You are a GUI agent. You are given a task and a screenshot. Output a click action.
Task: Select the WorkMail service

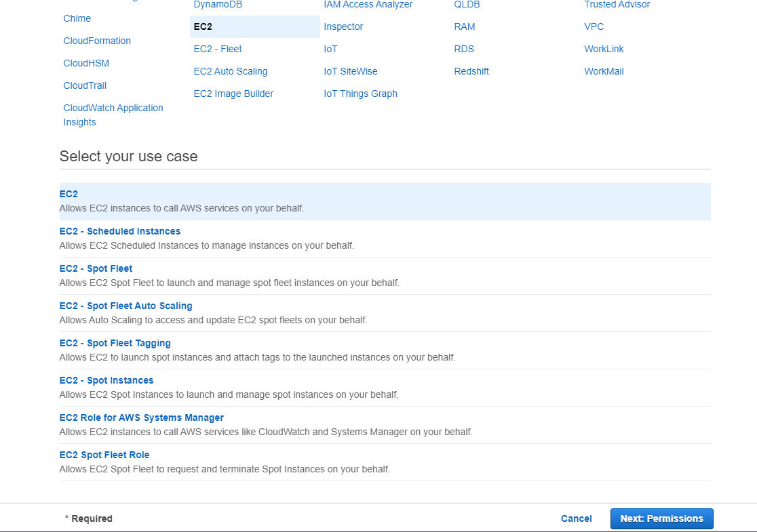[604, 71]
